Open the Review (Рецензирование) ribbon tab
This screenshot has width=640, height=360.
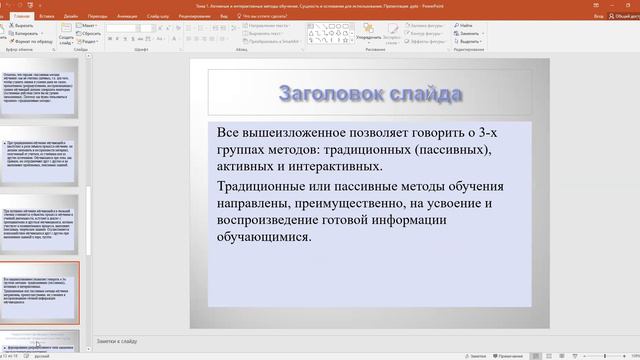point(194,16)
